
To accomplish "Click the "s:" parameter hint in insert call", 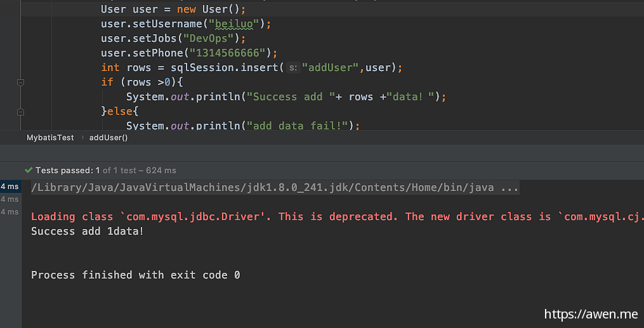I will [293, 68].
